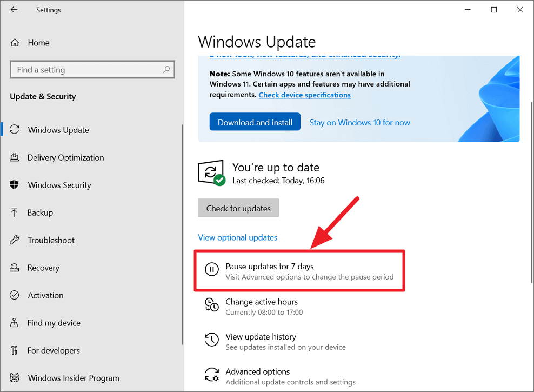Image resolution: width=534 pixels, height=392 pixels.
Task: Click the Home house icon
Action: [x=15, y=43]
